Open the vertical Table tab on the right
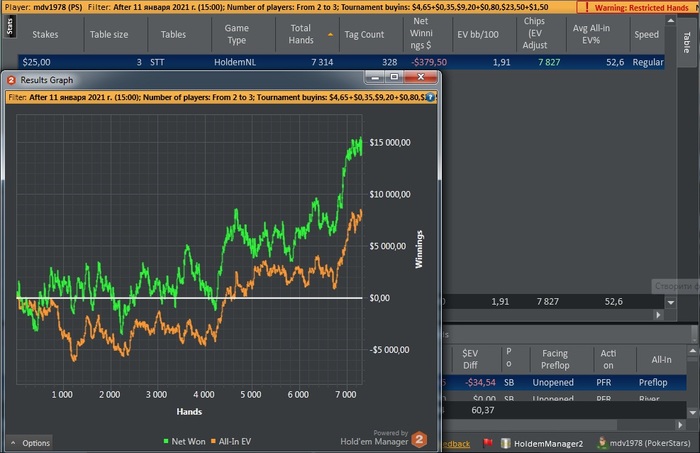Image resolution: width=700 pixels, height=453 pixels. (x=687, y=42)
